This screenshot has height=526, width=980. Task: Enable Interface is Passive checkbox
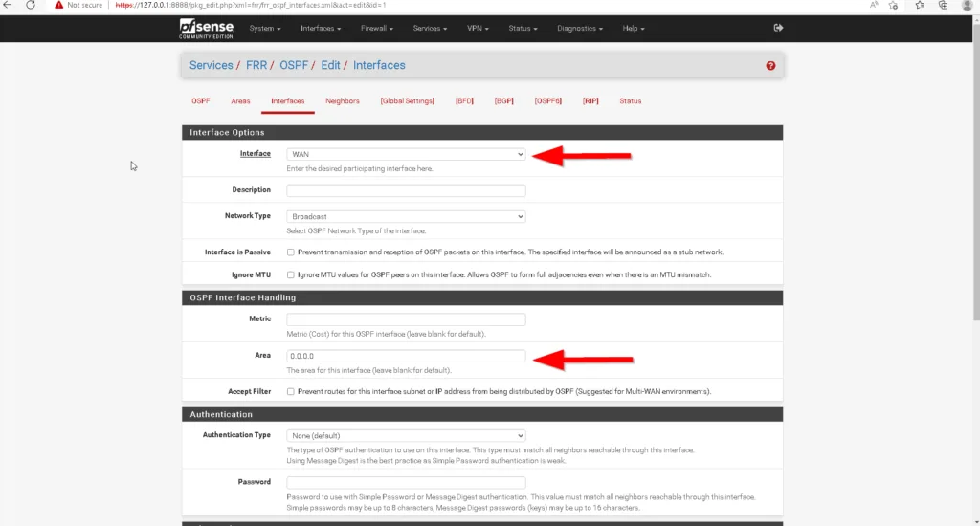click(291, 252)
